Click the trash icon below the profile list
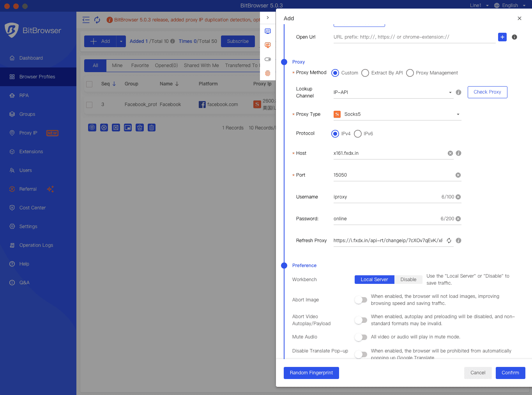 click(x=152, y=128)
